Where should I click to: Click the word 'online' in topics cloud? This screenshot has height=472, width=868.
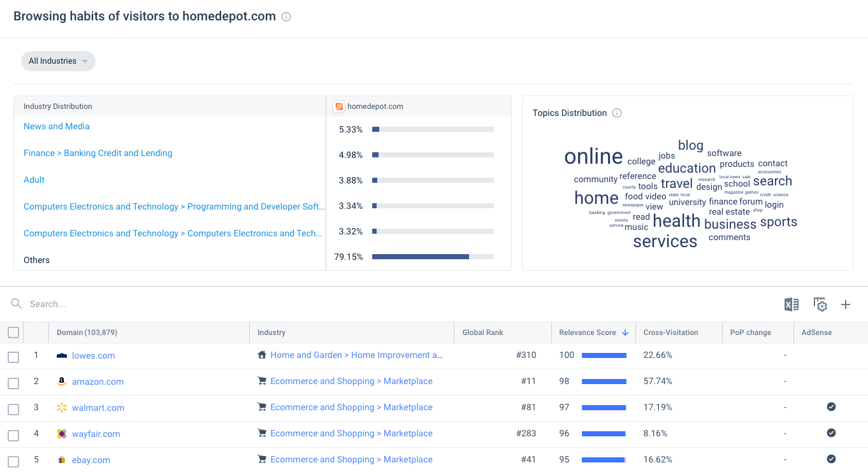[x=593, y=156]
